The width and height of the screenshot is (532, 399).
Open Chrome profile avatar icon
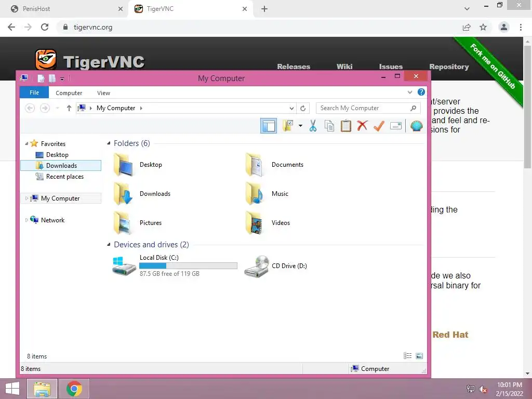pos(504,27)
